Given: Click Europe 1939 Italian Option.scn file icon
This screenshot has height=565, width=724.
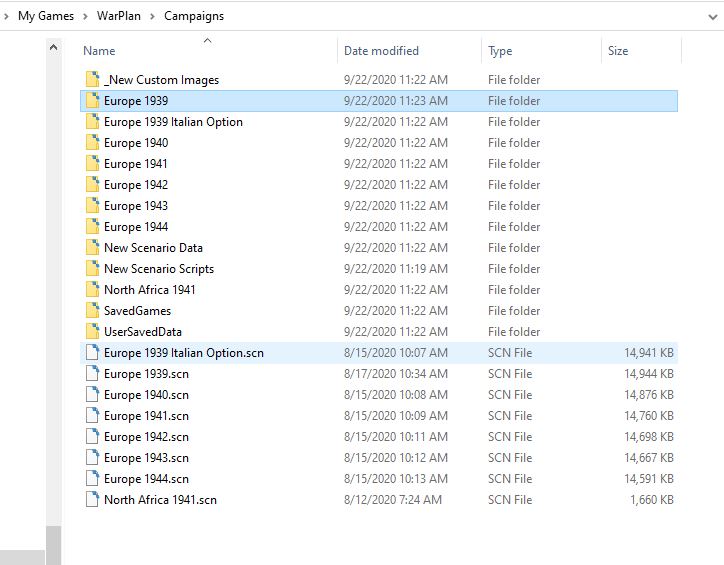Looking at the screenshot, I should coord(92,353).
